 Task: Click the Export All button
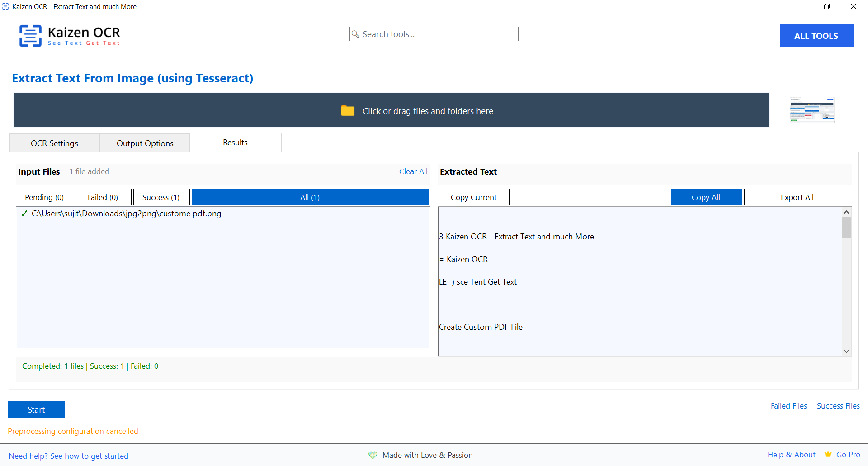[x=797, y=197]
